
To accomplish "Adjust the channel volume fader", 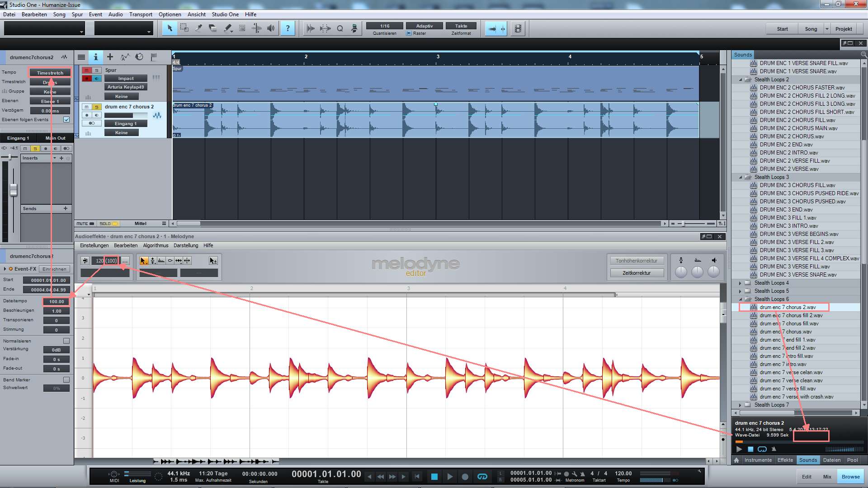I will click(14, 190).
